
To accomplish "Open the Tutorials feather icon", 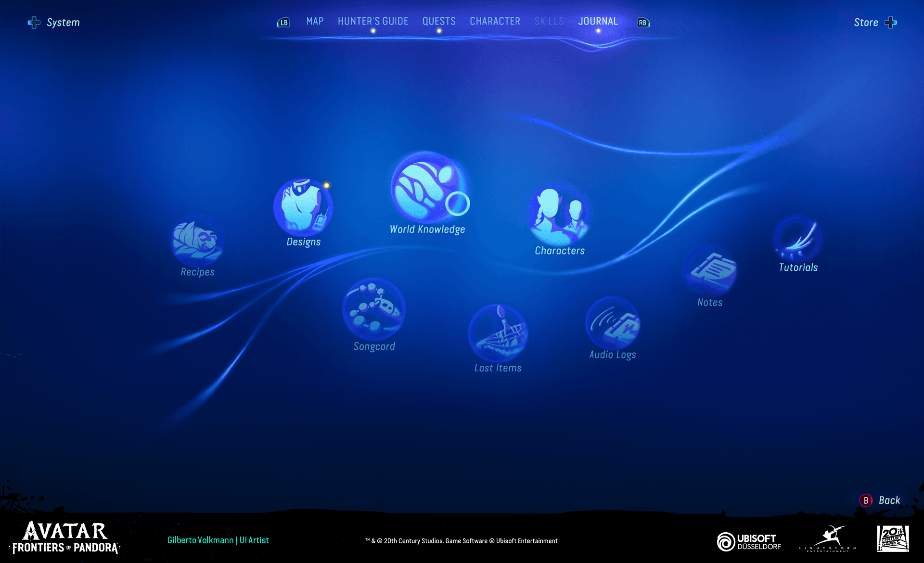I will click(798, 239).
